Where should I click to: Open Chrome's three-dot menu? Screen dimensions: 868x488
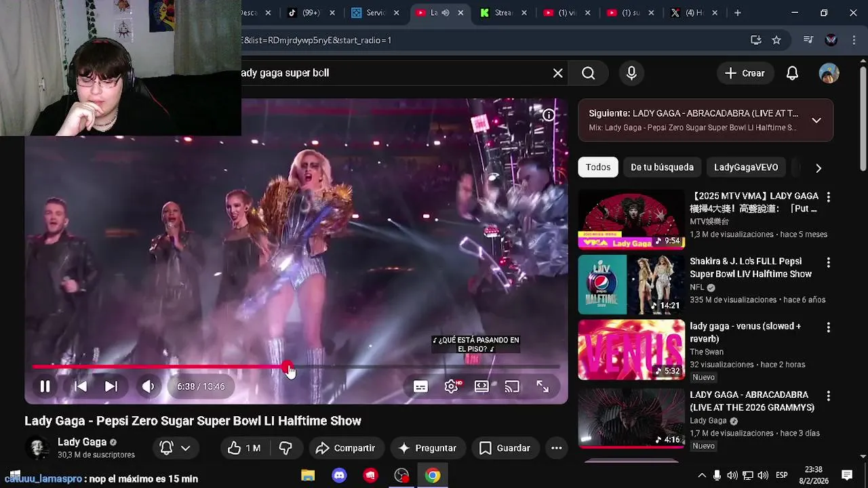point(853,40)
